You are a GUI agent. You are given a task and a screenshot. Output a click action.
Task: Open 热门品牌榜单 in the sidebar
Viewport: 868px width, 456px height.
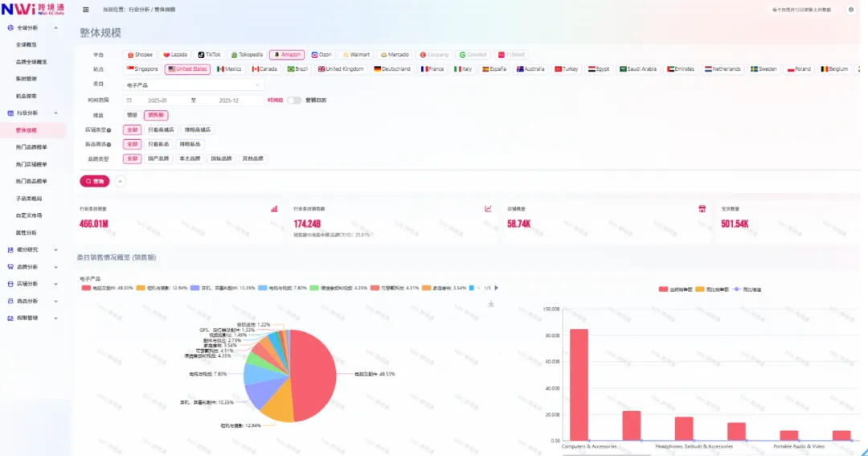tap(31, 147)
